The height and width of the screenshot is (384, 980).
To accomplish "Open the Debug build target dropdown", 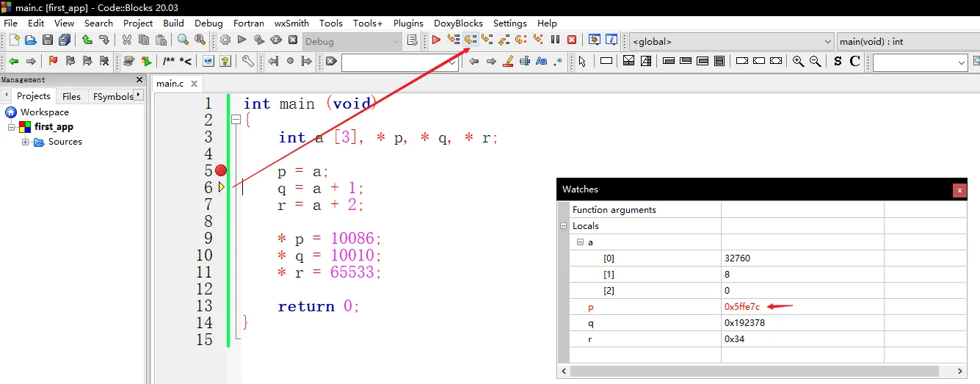I will 352,41.
